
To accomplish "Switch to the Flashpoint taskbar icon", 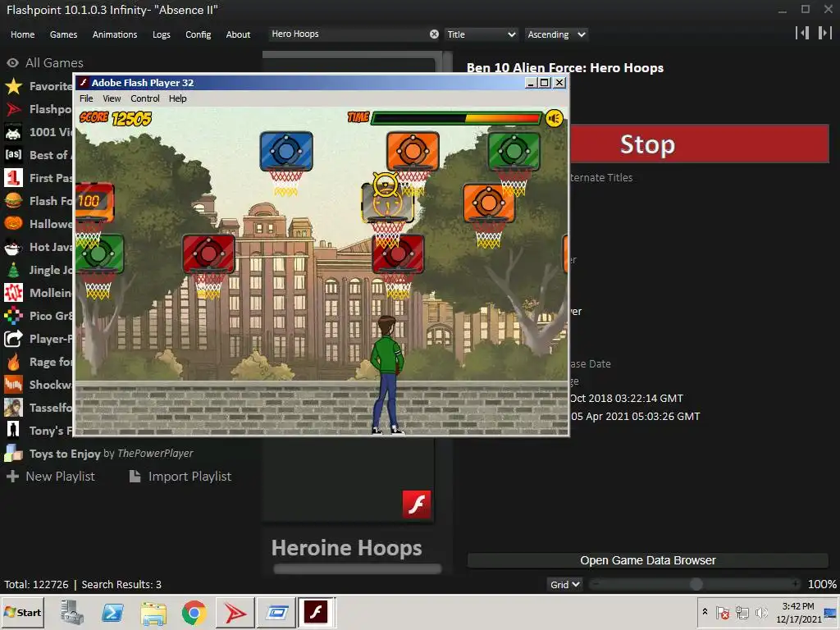I will pos(235,612).
